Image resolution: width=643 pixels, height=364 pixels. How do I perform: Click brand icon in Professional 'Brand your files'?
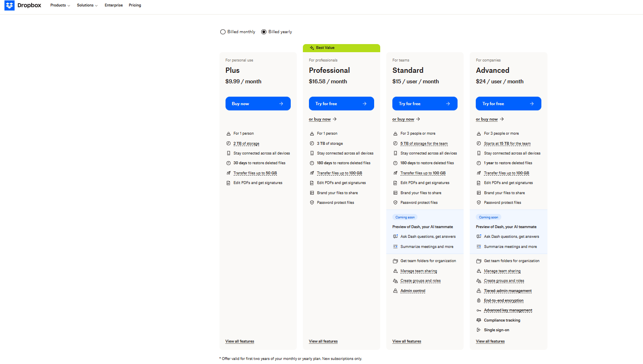312,193
